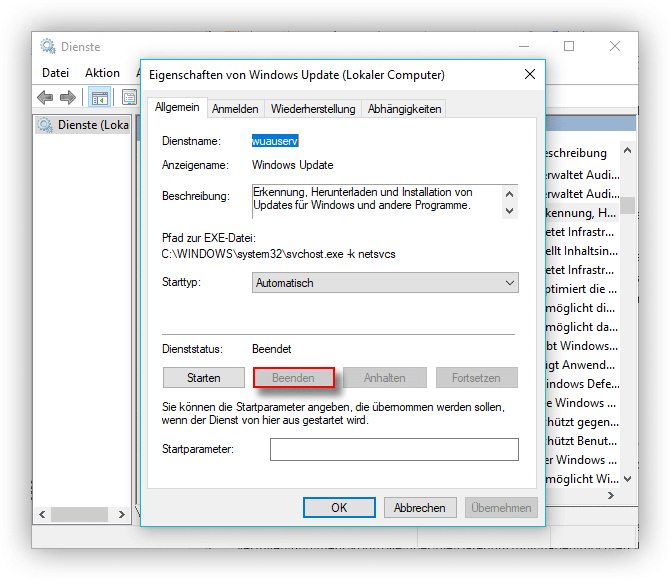
Task: Select the 'ptimiert die ...' service row
Action: tap(582, 289)
